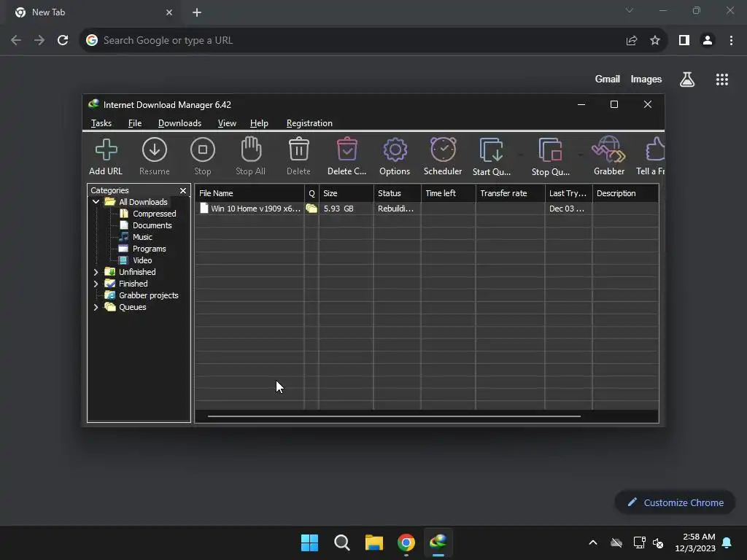Click the Tell a Friend thumbs-up icon
This screenshot has width=747, height=560.
click(655, 149)
